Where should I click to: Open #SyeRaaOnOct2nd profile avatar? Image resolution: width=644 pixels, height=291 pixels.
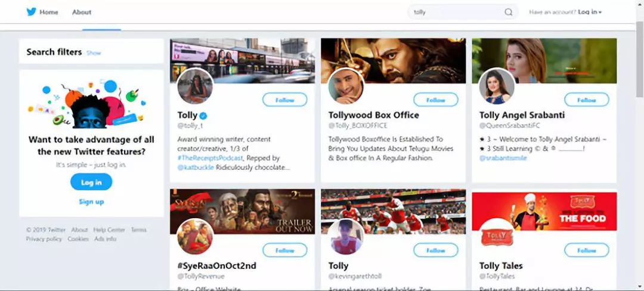click(x=195, y=237)
